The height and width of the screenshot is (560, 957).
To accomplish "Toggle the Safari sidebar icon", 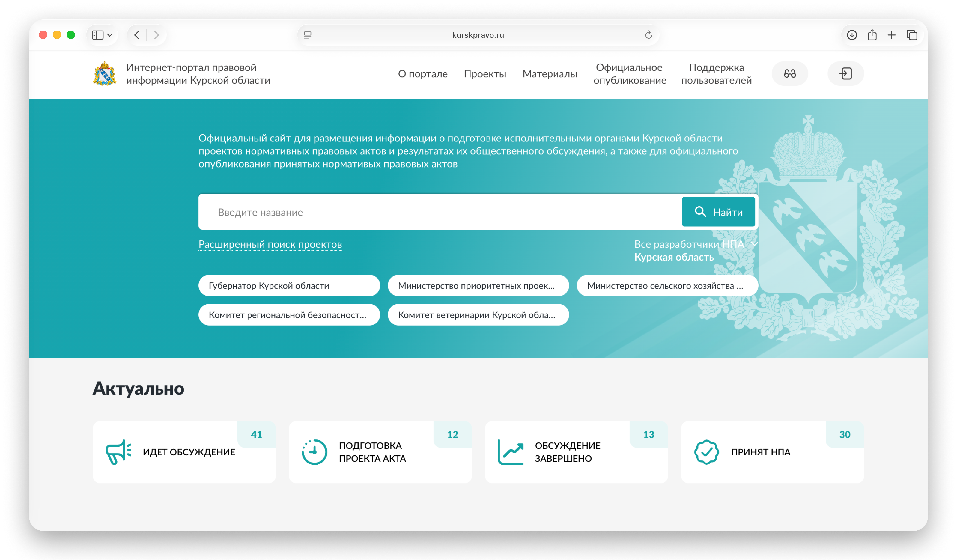I will (98, 35).
